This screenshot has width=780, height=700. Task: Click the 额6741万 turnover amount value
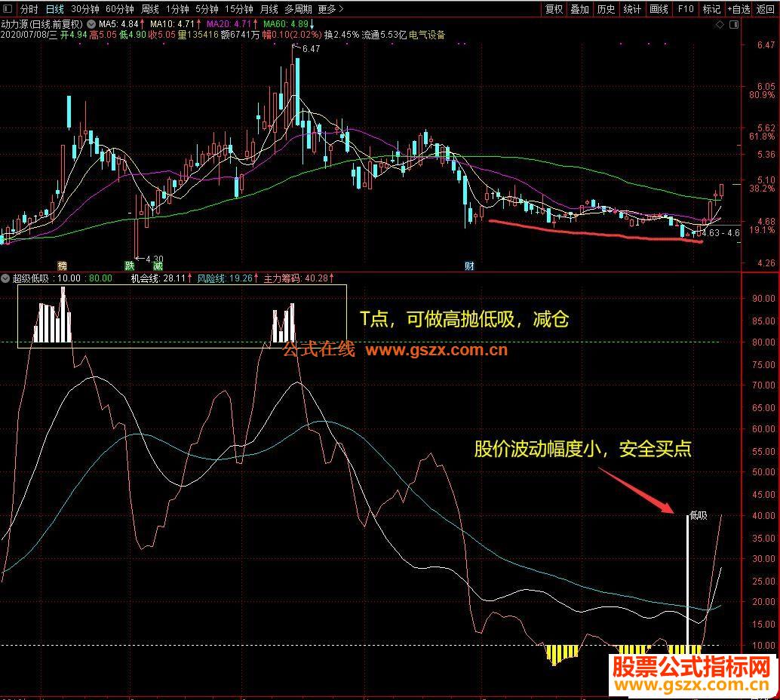[241, 35]
